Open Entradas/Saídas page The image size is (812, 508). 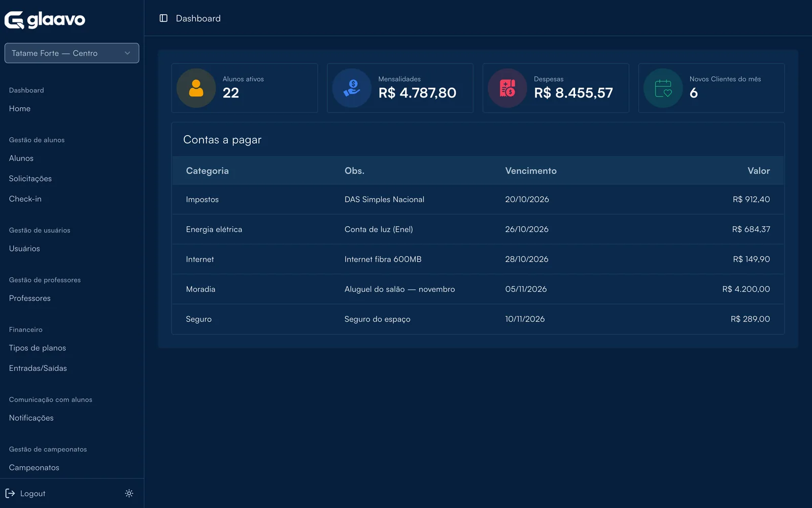click(38, 368)
